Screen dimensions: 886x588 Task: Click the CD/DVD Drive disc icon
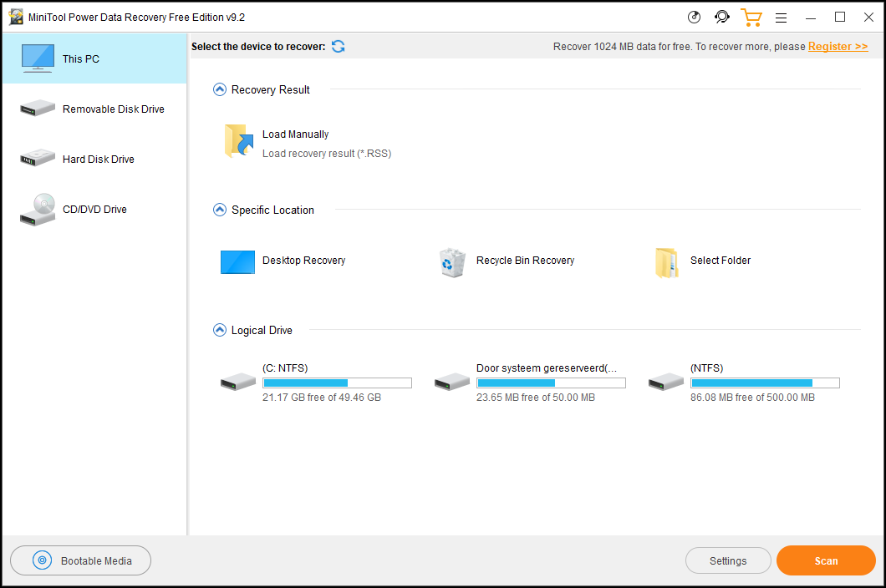(x=38, y=209)
